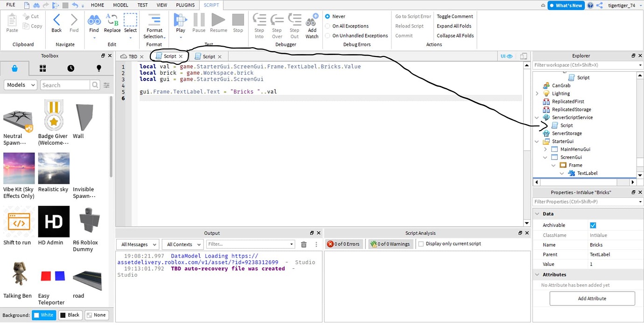Open the Toolbox Inventory grid tab
644x335 pixels.
(x=42, y=68)
